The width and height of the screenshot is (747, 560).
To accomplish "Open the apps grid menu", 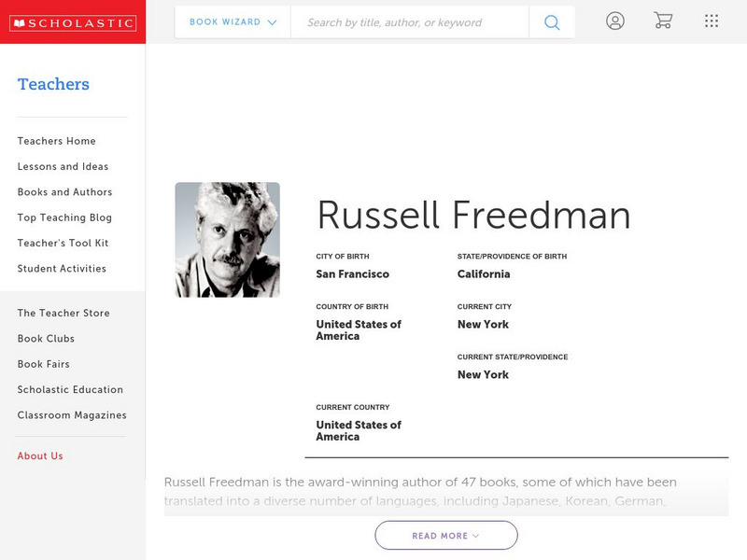I will (712, 21).
